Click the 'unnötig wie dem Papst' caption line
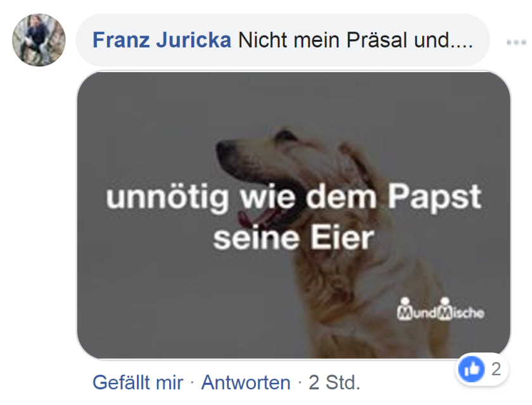This screenshot has width=532, height=405. 293,197
